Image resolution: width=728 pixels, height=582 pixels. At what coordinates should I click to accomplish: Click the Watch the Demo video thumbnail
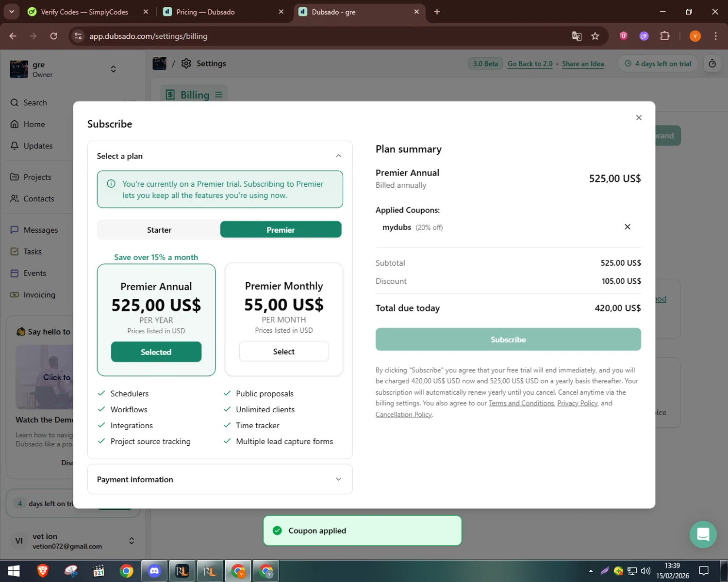coord(44,377)
